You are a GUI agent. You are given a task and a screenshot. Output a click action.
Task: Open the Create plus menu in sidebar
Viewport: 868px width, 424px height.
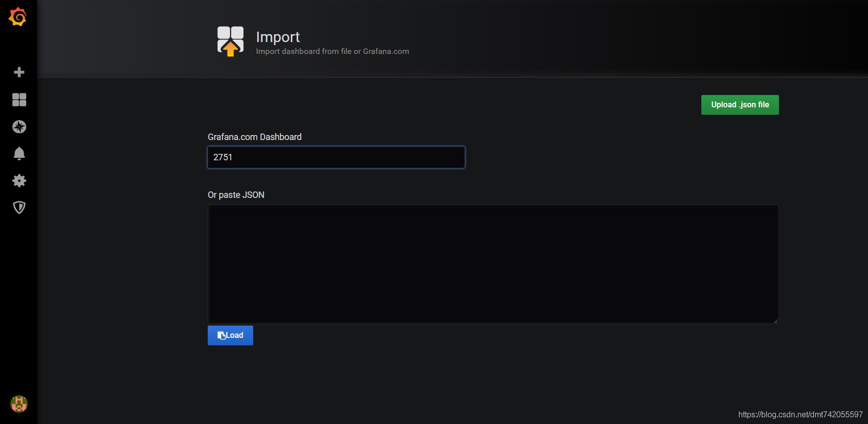[19, 72]
